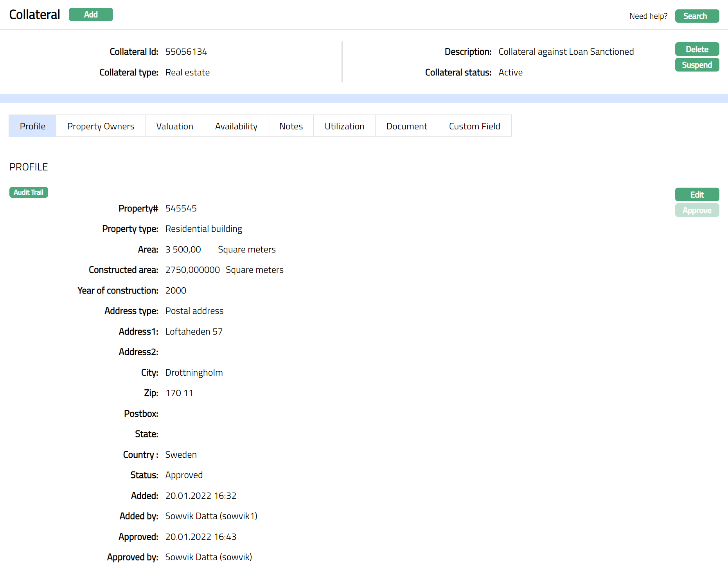The width and height of the screenshot is (728, 575).
Task: Click the Collateral Id value 55056134
Action: click(186, 52)
